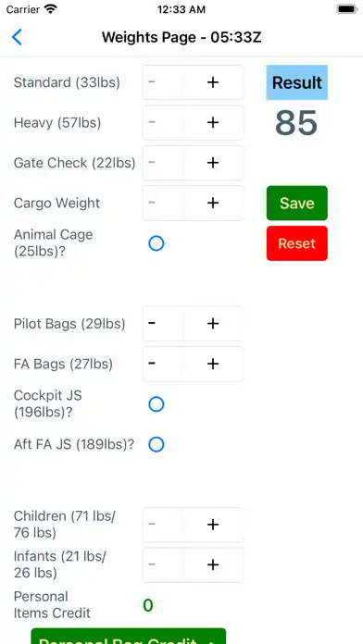Increment Gate Check (22lbs) count
Screen dimensions: 363x644
[x=213, y=163]
